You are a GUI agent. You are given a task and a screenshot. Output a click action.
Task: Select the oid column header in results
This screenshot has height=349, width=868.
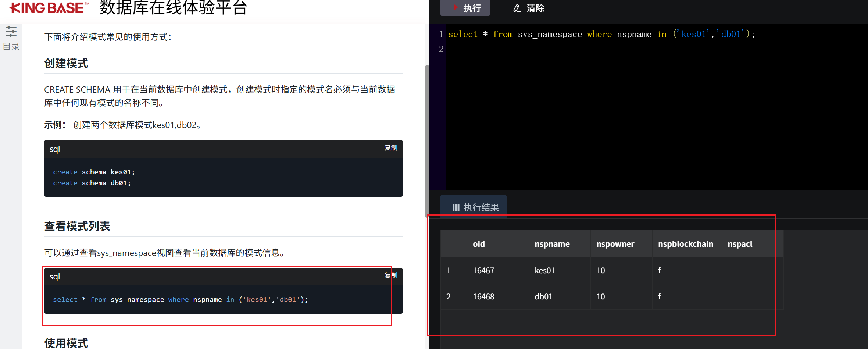coord(478,243)
